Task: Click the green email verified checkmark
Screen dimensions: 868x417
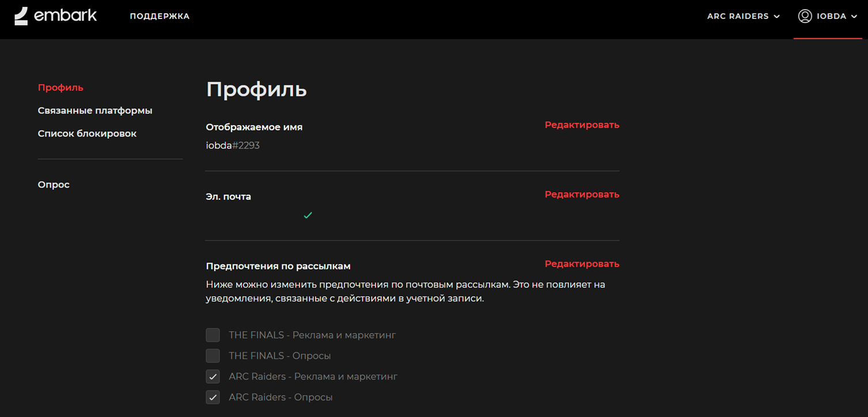Action: pyautogui.click(x=308, y=215)
